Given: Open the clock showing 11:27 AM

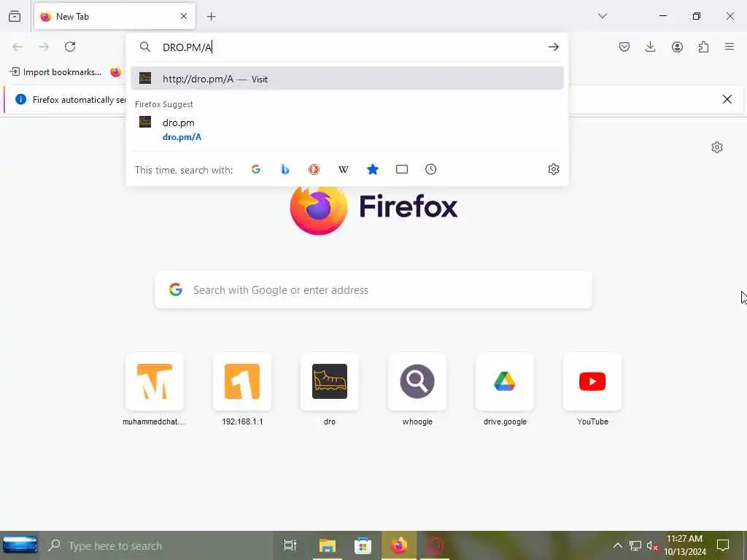Looking at the screenshot, I should 684,545.
